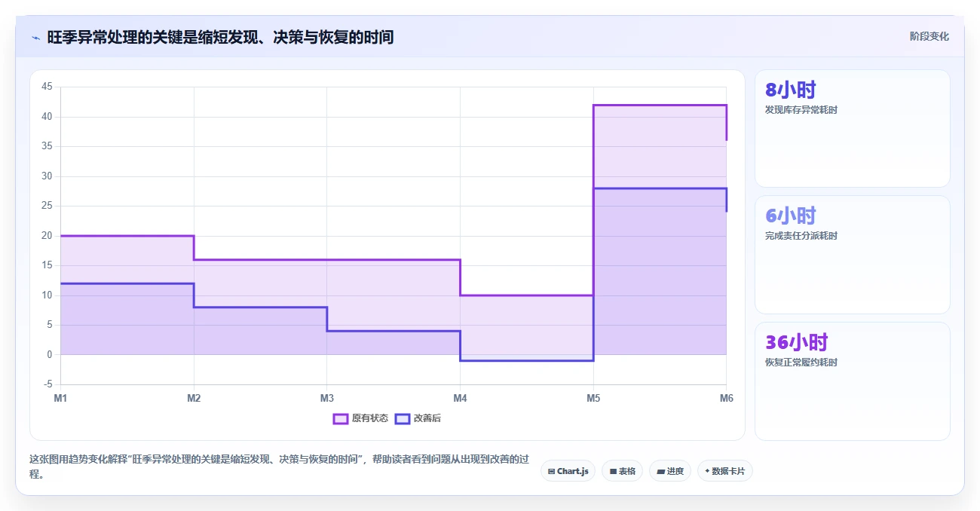980x511 pixels.
Task: Click the M6 x-axis label
Action: point(726,398)
